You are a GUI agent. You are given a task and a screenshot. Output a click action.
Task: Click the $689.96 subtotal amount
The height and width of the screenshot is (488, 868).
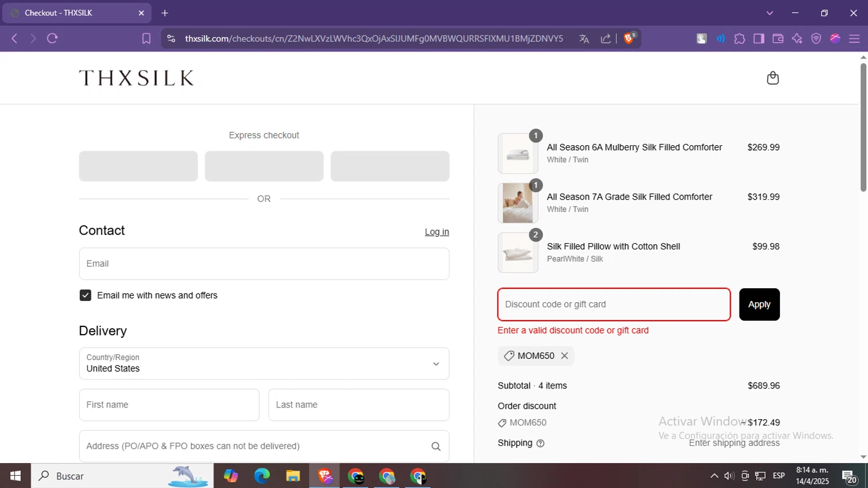coord(764,386)
